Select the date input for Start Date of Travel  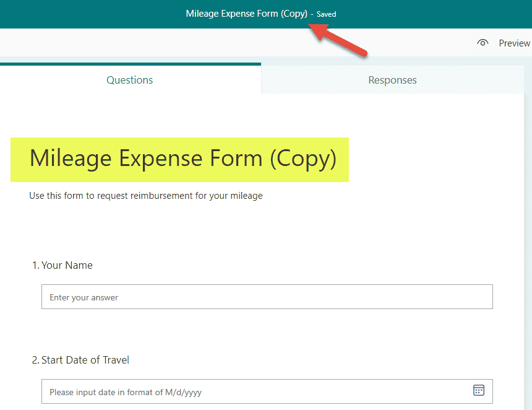[x=247, y=391]
